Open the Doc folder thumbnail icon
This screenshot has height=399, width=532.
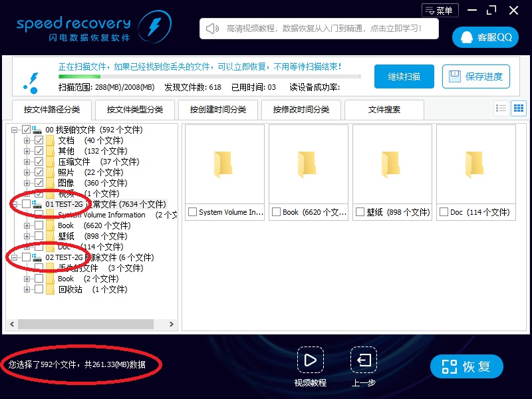click(475, 164)
